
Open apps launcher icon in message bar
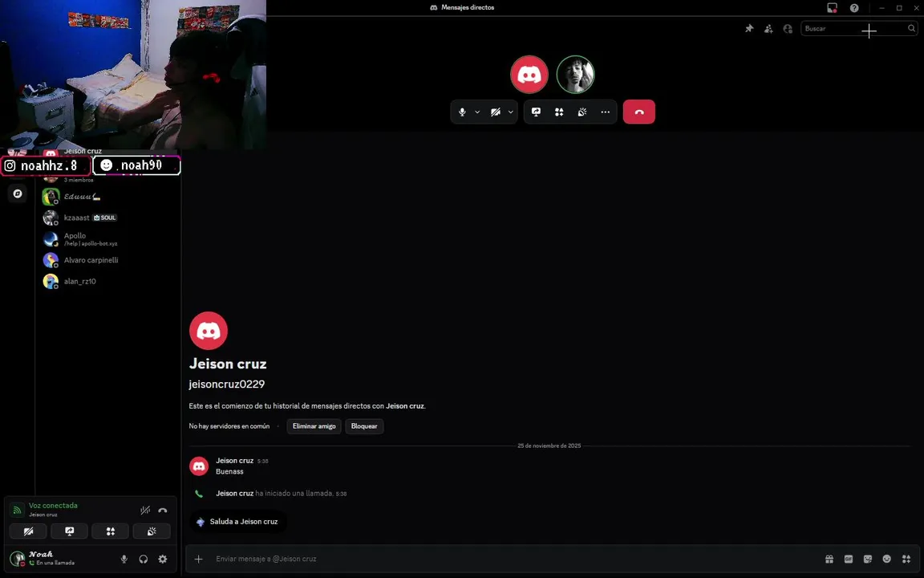906,559
